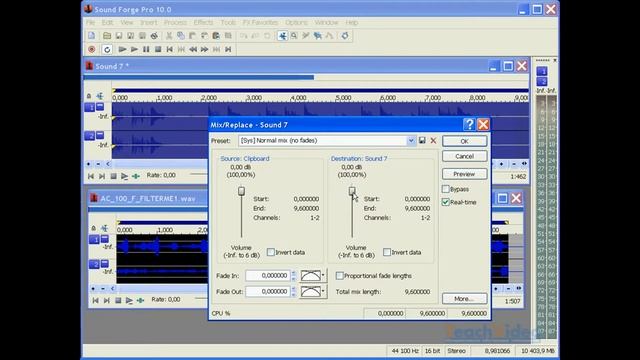Screen dimensions: 640x360
Task: Enable Proportional fade lengths checkbox
Action: coord(340,276)
